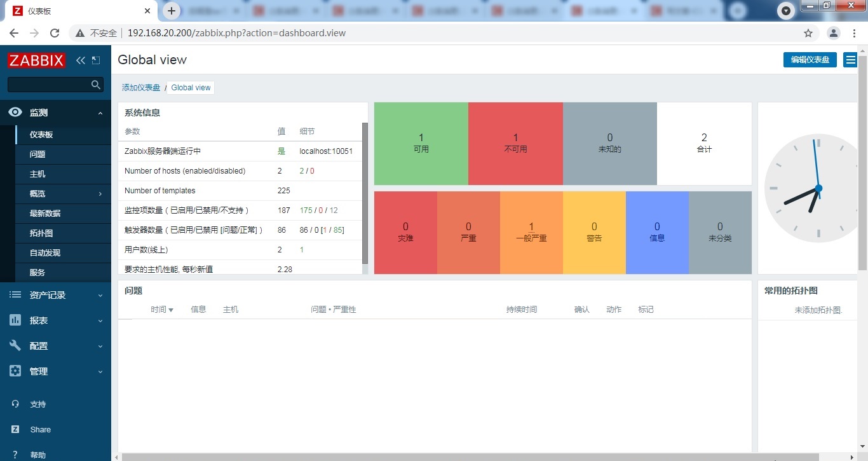Toggle sidebar auto-hide icon
868x461 pixels.
point(96,60)
